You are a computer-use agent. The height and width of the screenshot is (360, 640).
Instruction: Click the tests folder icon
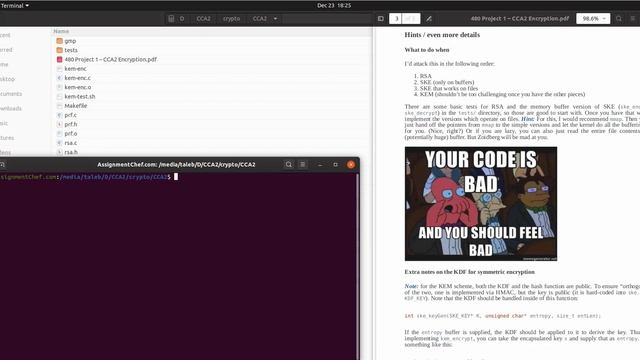pyautogui.click(x=60, y=50)
